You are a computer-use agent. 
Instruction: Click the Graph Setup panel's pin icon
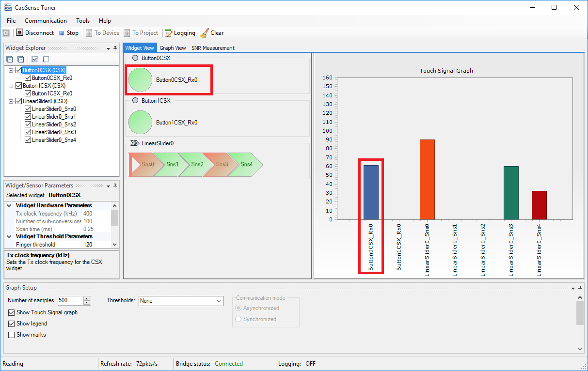[580, 288]
